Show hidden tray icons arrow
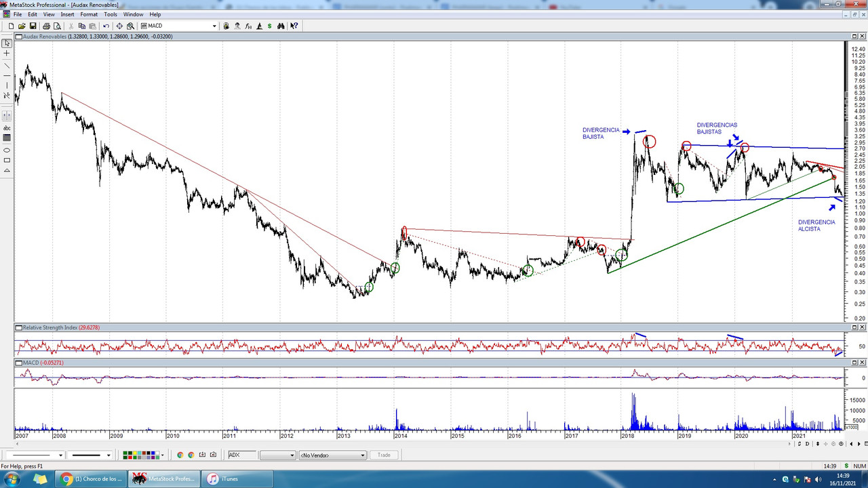 [775, 479]
